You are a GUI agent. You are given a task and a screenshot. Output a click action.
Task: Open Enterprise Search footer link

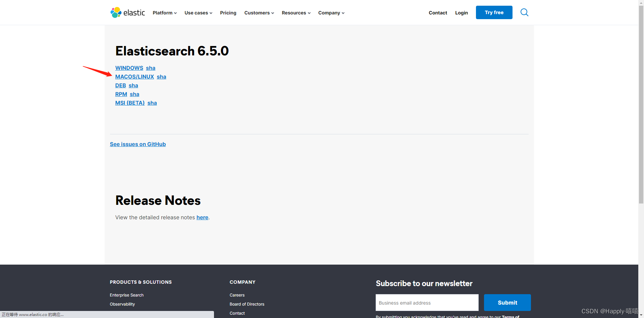click(126, 295)
